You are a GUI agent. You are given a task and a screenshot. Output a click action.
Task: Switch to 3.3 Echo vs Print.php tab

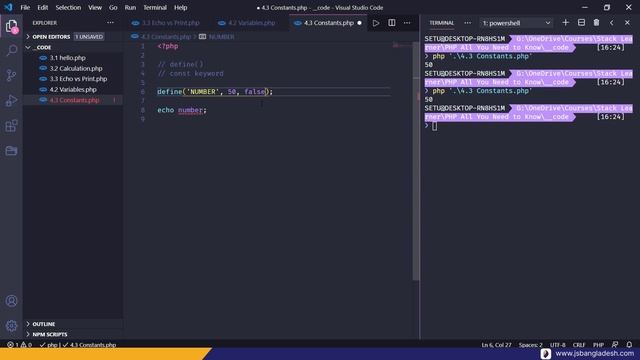(x=166, y=23)
